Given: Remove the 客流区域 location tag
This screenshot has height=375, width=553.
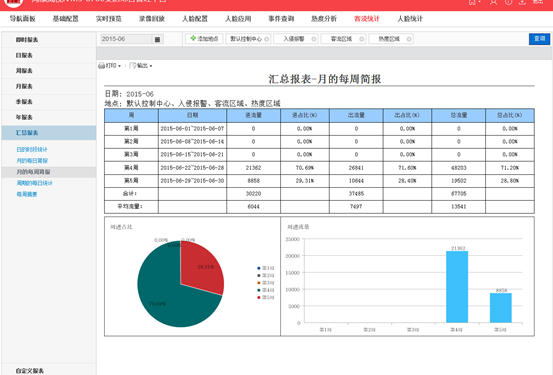Looking at the screenshot, I should click(361, 39).
